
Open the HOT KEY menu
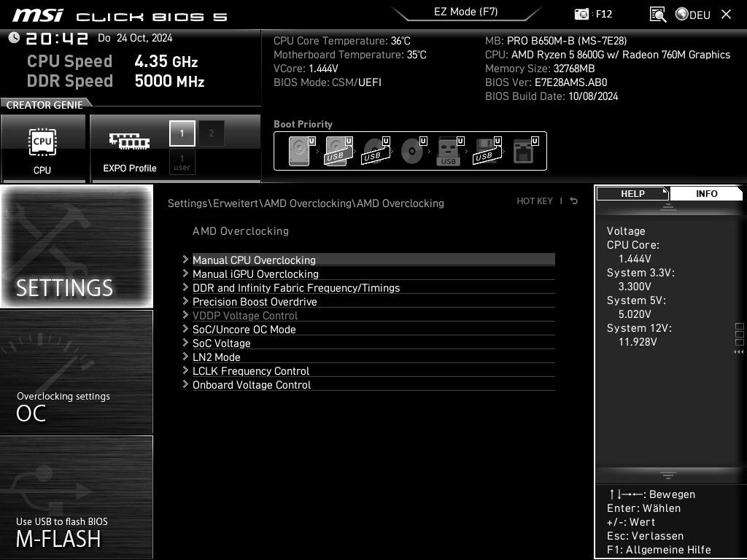point(535,201)
